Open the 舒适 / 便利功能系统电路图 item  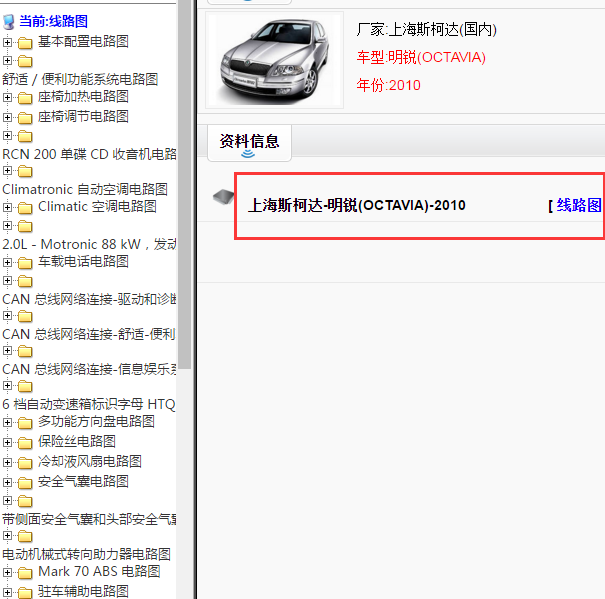[80, 79]
